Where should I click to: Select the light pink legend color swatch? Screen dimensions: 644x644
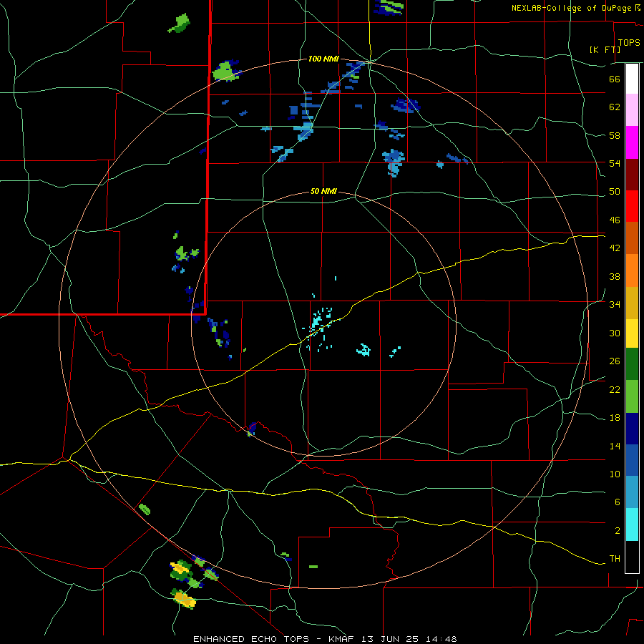(x=632, y=109)
